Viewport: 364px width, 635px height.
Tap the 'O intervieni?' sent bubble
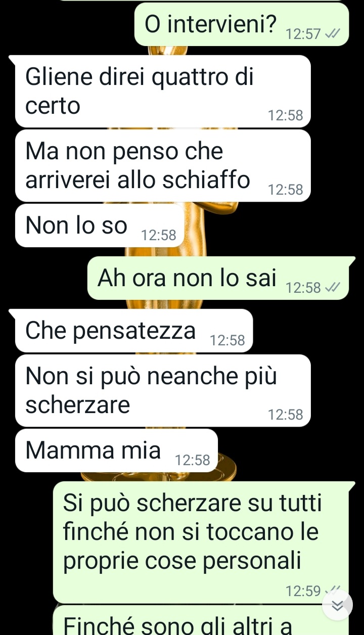click(x=242, y=25)
